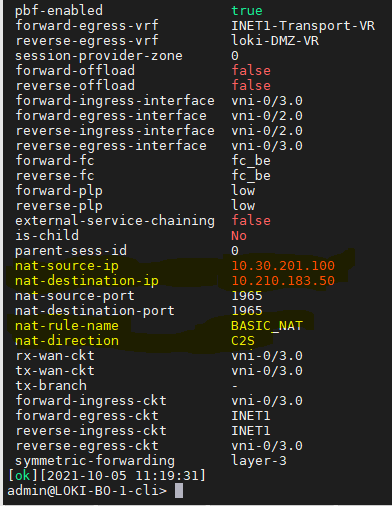Click the nat-source-ip label
Screen dimensions: 392x506
(x=67, y=266)
